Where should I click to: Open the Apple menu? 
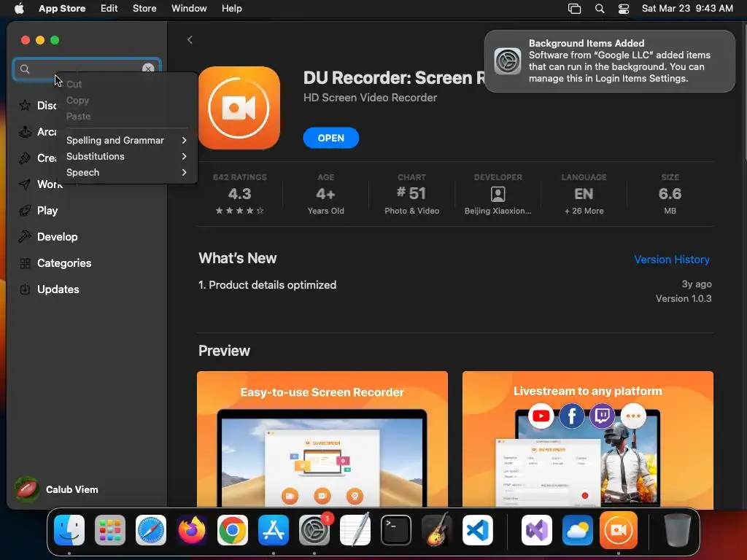click(19, 9)
